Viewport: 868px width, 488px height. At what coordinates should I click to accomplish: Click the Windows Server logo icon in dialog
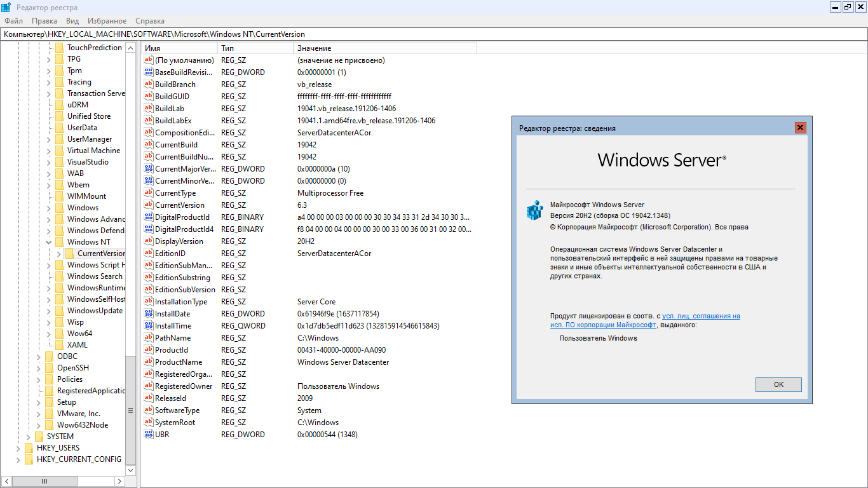[x=534, y=211]
